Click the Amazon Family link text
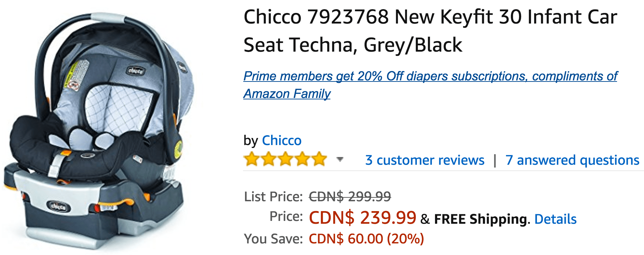 (x=287, y=94)
